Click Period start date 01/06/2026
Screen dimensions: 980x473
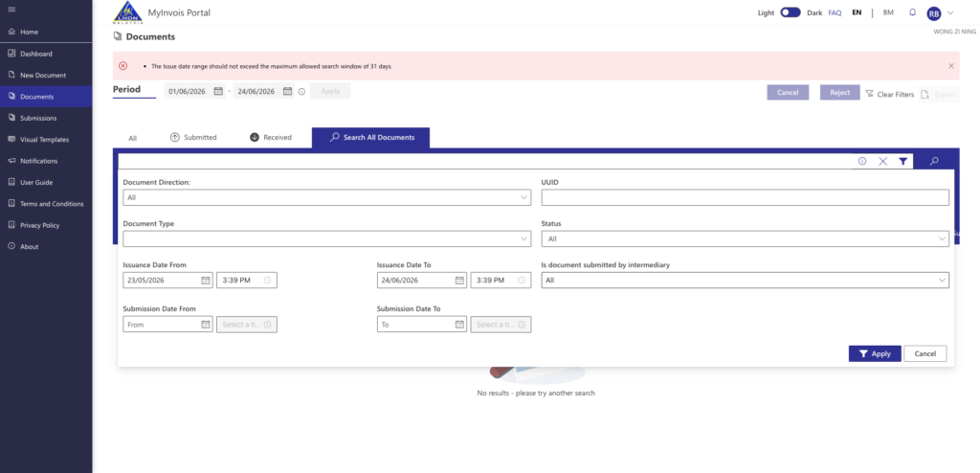tap(194, 91)
